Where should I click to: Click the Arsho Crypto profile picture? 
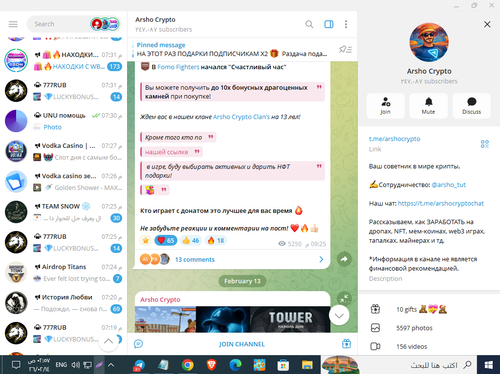coord(429,42)
